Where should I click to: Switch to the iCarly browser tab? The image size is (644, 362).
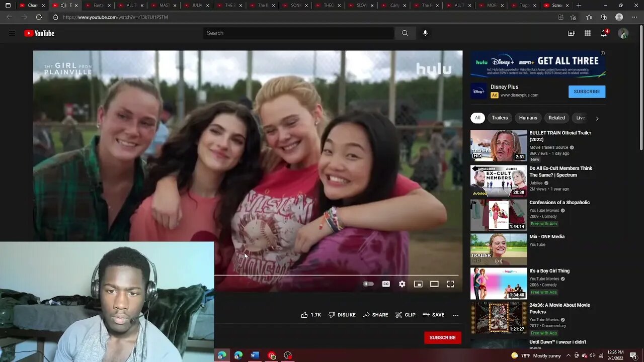394,6
